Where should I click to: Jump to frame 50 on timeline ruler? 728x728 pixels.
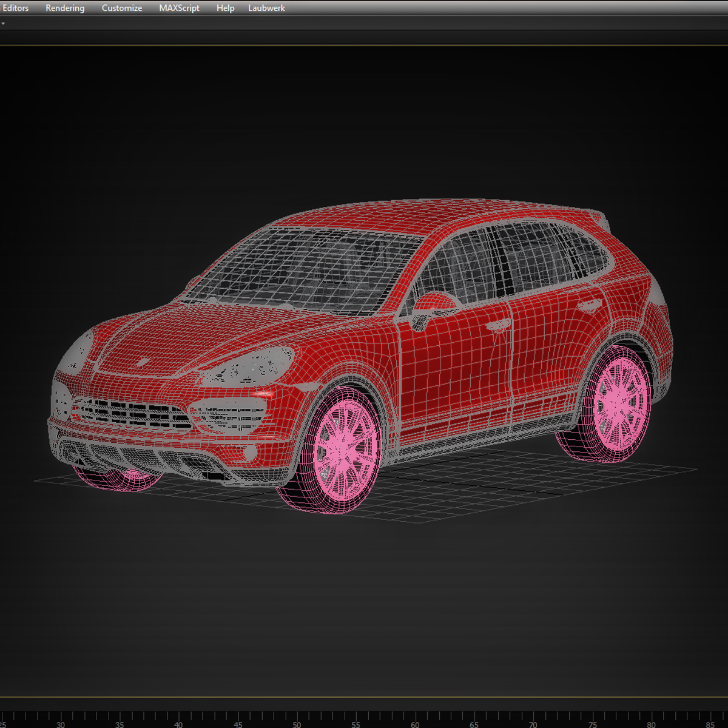(x=297, y=724)
